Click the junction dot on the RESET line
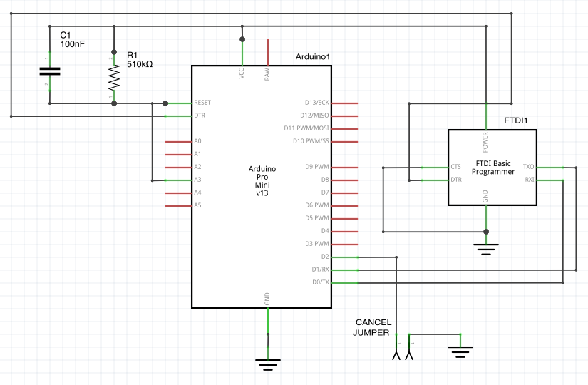The width and height of the screenshot is (588, 385). [165, 103]
